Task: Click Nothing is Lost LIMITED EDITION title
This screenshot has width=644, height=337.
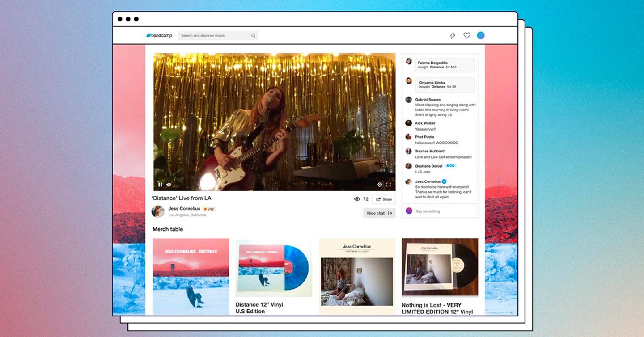Action: (437, 308)
